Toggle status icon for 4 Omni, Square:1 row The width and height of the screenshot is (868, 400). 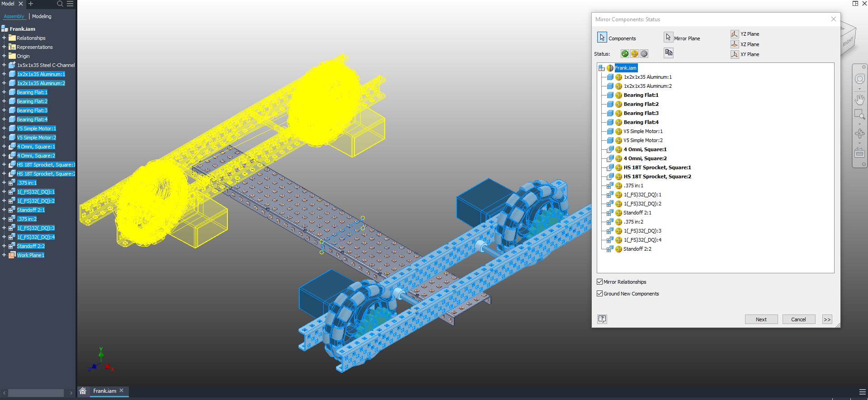(x=618, y=149)
